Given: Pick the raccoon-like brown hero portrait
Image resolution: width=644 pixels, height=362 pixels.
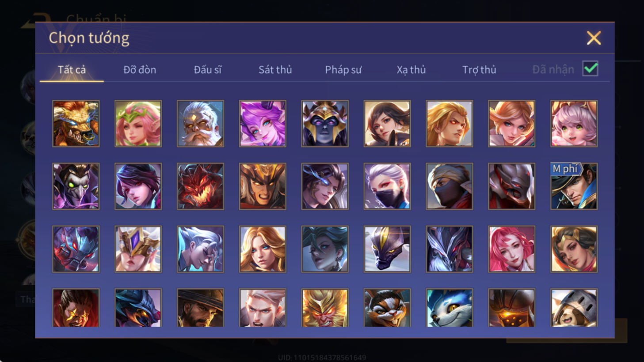Looking at the screenshot, I should pos(387,308).
